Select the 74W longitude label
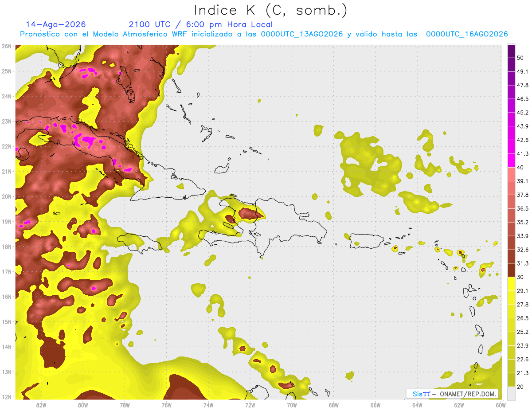This screenshot has width=532, height=411. coord(208,405)
